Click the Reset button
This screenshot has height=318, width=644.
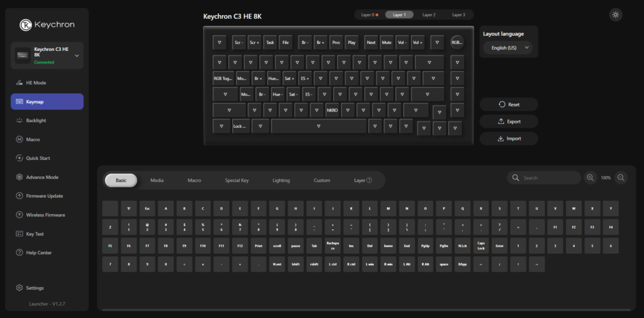pyautogui.click(x=509, y=105)
